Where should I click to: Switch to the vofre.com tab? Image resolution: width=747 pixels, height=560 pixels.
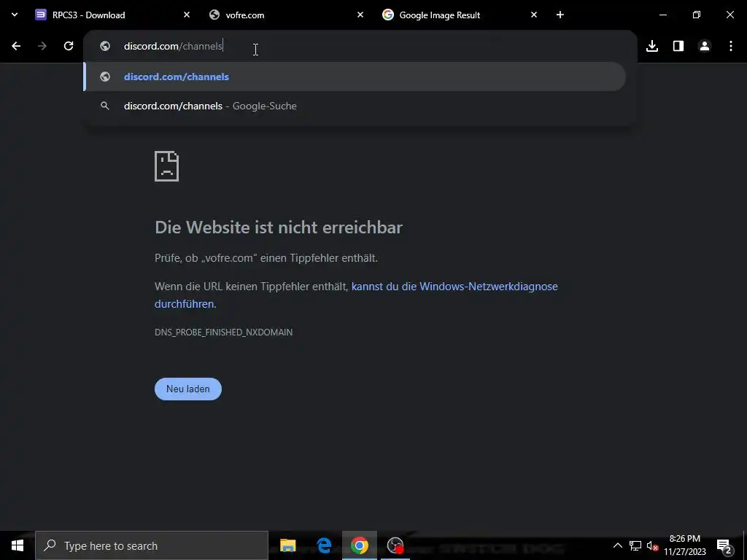pos(286,15)
